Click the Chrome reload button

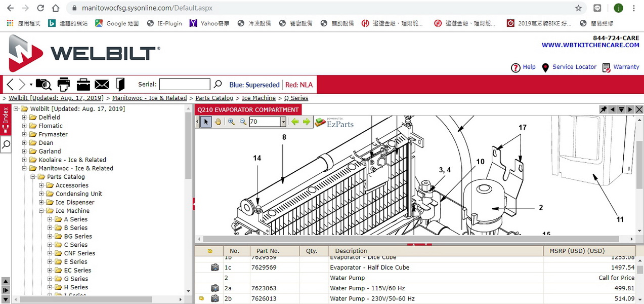[x=40, y=8]
